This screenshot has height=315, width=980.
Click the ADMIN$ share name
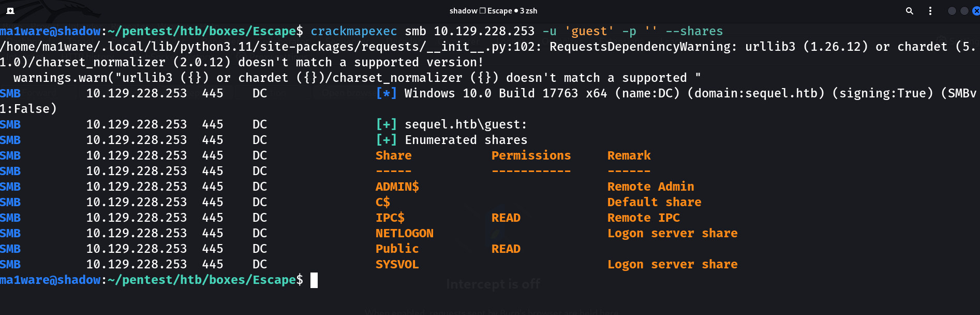click(397, 187)
